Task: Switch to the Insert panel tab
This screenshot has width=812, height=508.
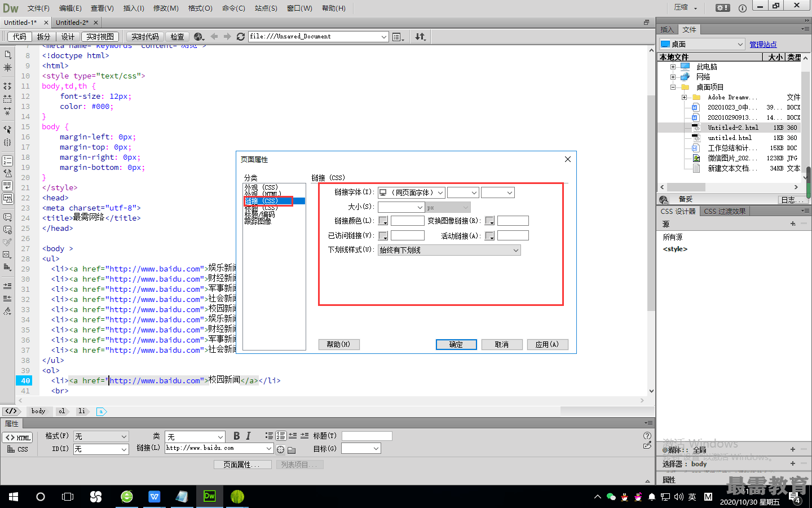Action: tap(667, 29)
